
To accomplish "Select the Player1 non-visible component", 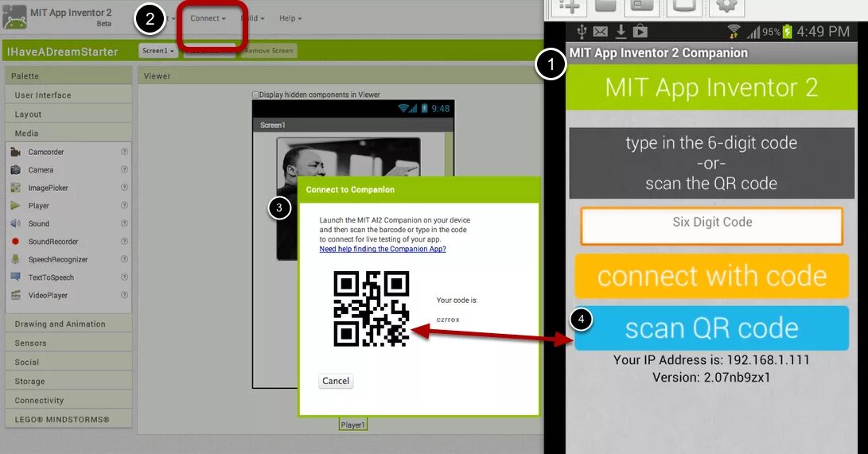I will point(352,425).
